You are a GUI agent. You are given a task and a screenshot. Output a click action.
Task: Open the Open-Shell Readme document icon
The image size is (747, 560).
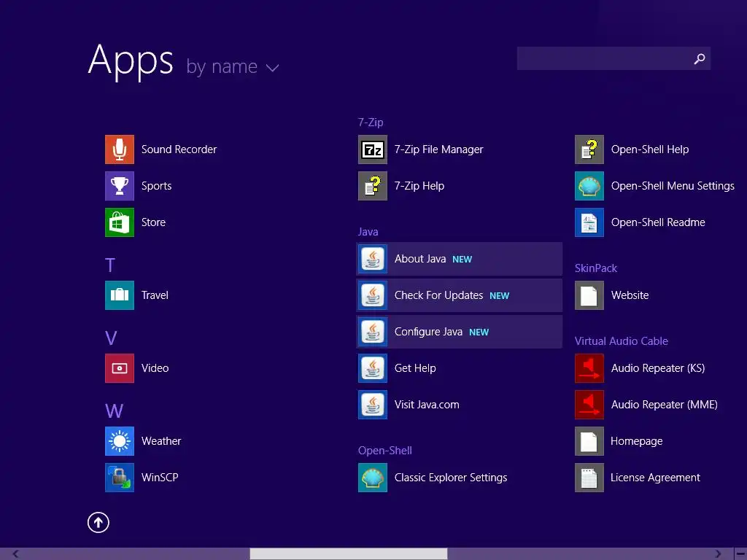[589, 222]
